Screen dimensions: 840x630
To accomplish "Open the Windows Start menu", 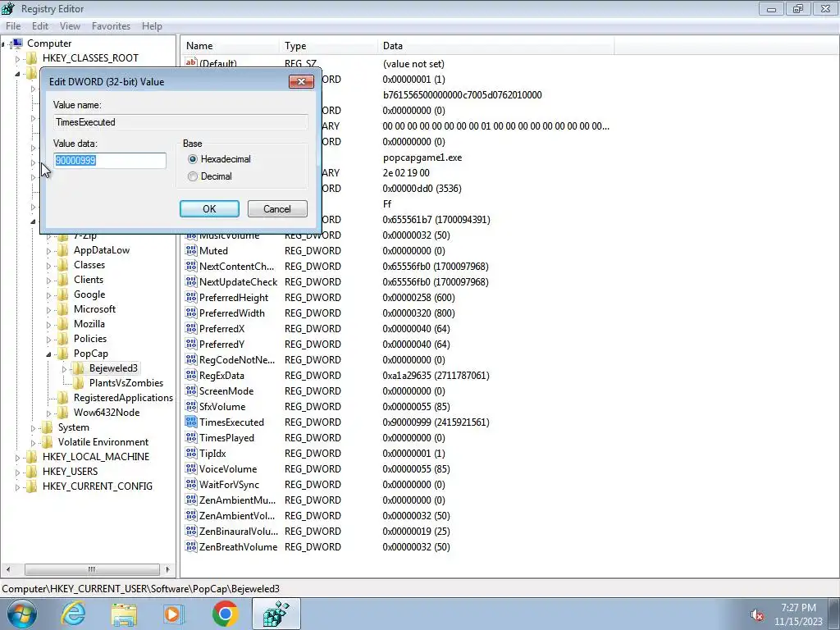I will click(22, 614).
